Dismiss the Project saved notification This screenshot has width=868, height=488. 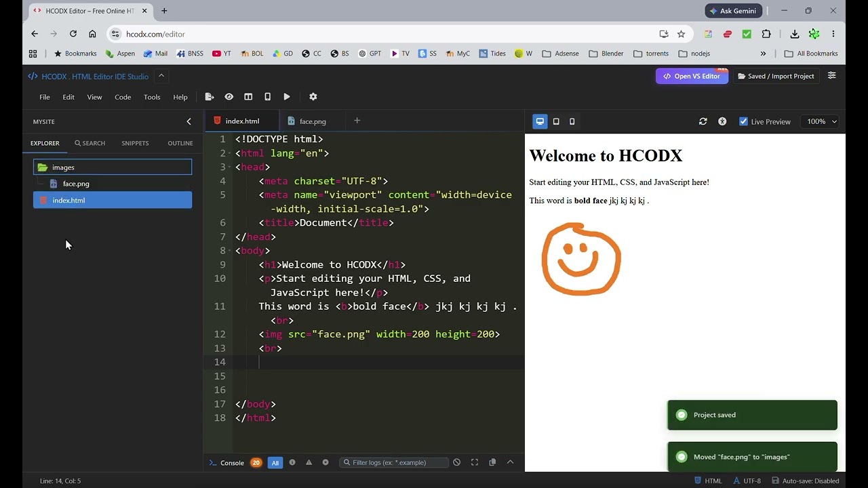pos(752,415)
